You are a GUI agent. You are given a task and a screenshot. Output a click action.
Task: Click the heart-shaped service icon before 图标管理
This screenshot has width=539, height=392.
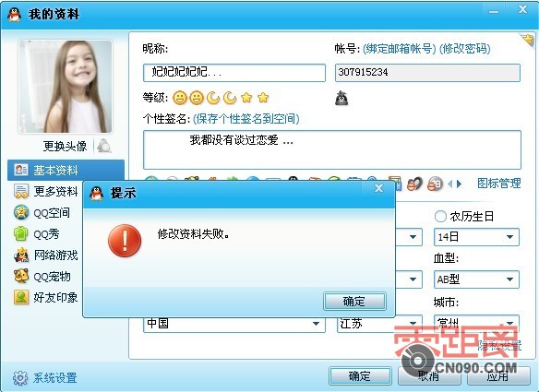pyautogui.click(x=414, y=184)
